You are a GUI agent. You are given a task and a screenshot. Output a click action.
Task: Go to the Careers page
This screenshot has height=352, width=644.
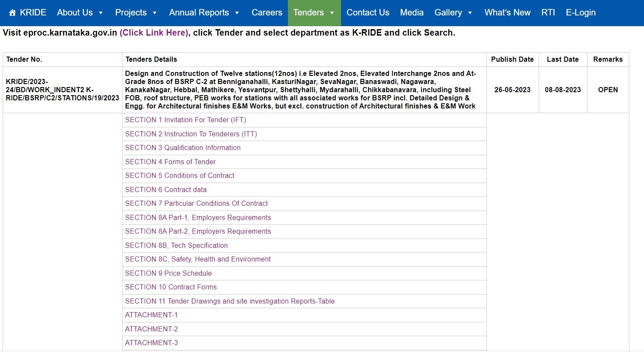click(267, 13)
